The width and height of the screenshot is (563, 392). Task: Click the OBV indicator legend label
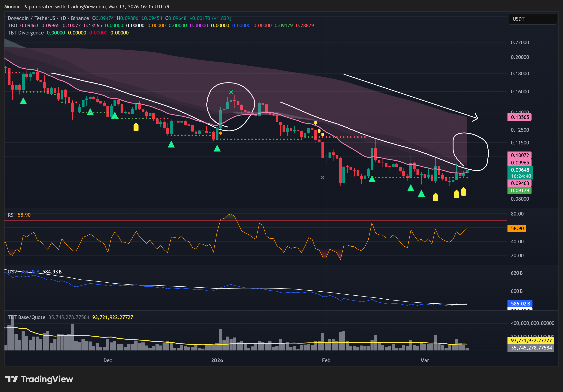(x=12, y=272)
